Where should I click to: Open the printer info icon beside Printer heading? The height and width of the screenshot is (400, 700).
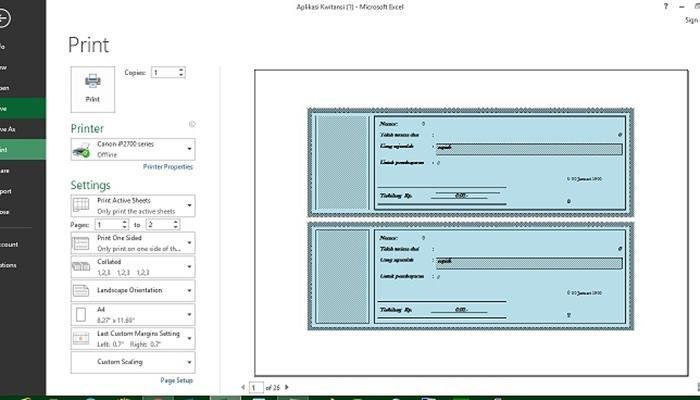(192, 124)
